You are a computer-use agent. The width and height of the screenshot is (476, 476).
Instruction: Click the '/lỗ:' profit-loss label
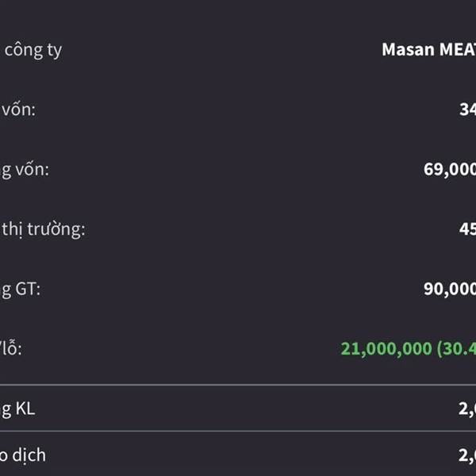(x=11, y=348)
